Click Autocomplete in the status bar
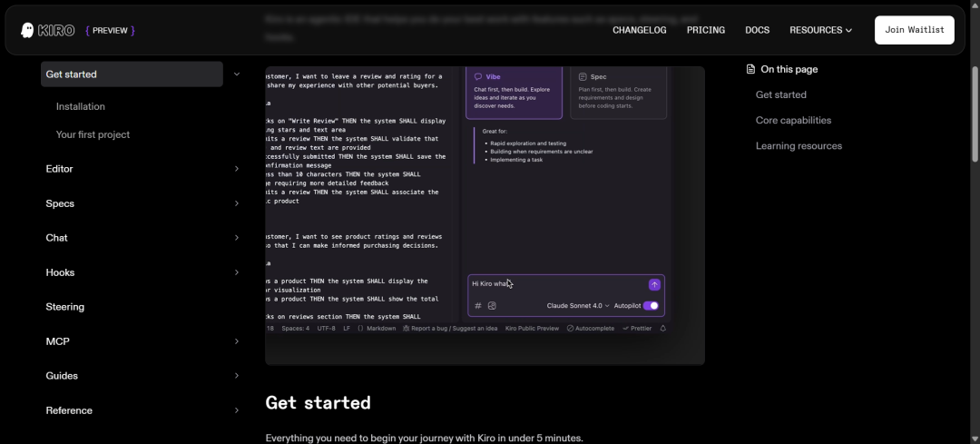The image size is (980, 444). click(x=591, y=329)
